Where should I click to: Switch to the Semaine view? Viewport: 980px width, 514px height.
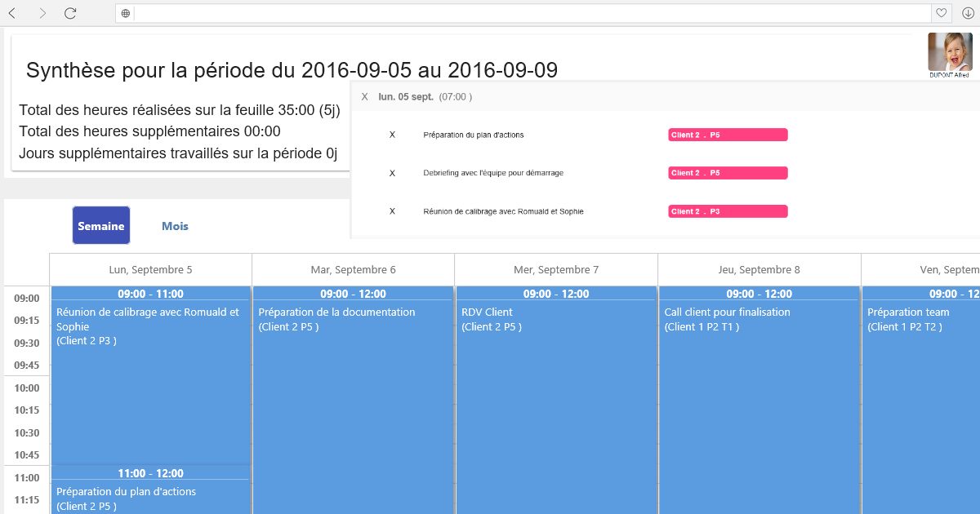tap(101, 225)
